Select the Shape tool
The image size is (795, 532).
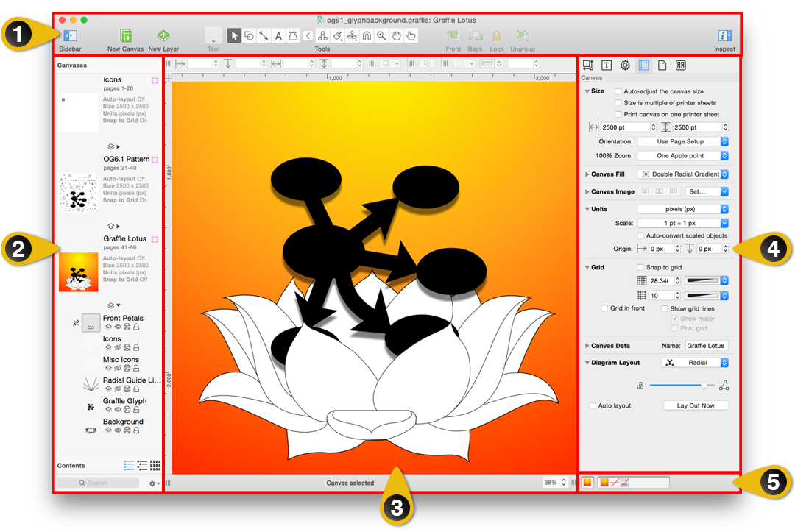pyautogui.click(x=249, y=35)
